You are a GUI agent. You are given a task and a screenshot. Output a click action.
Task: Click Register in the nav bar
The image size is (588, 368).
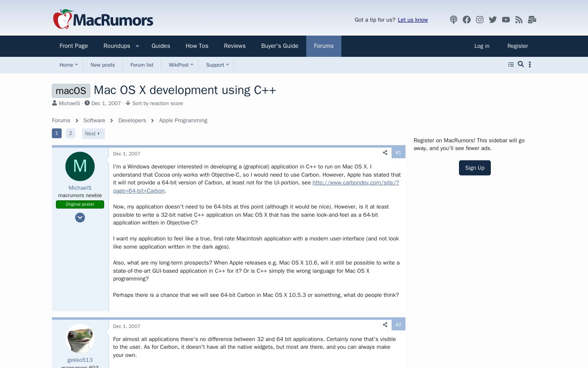click(518, 46)
